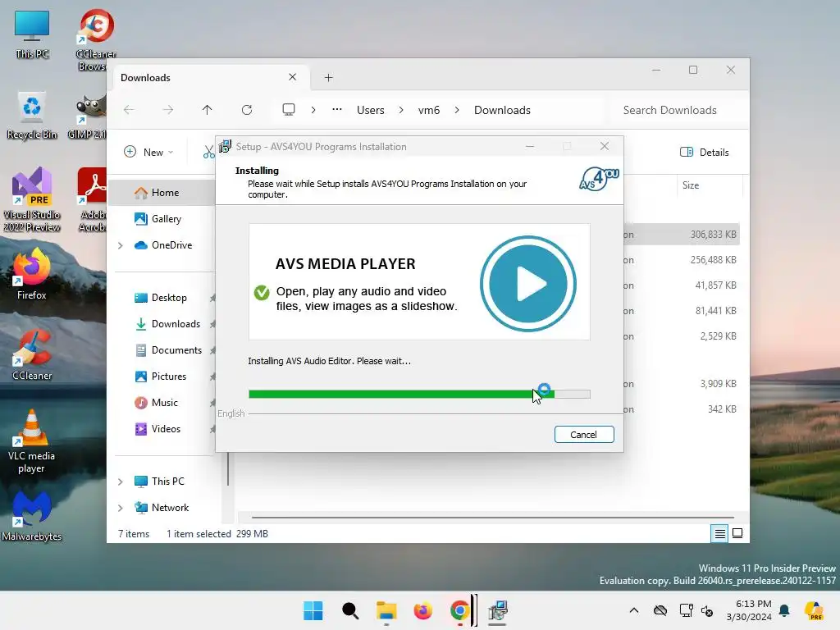Open taskbar Search
This screenshot has width=840, height=630.
[x=349, y=610]
